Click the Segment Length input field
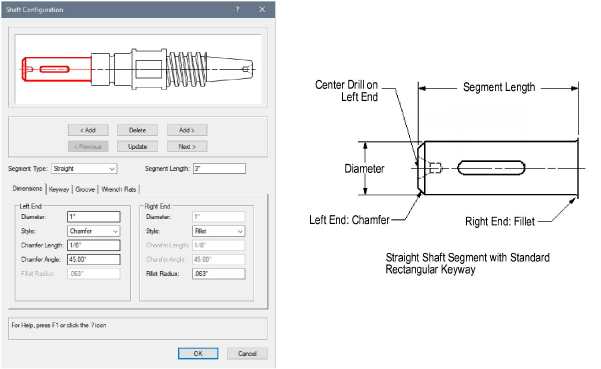 tap(219, 169)
